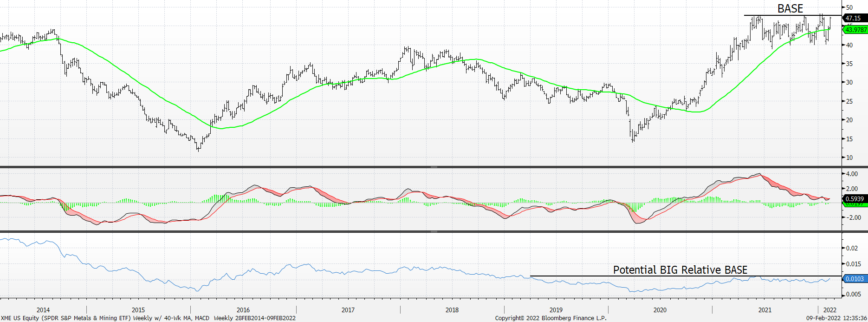Image resolution: width=868 pixels, height=322 pixels.
Task: Click the 2015 label on time axis
Action: (138, 310)
